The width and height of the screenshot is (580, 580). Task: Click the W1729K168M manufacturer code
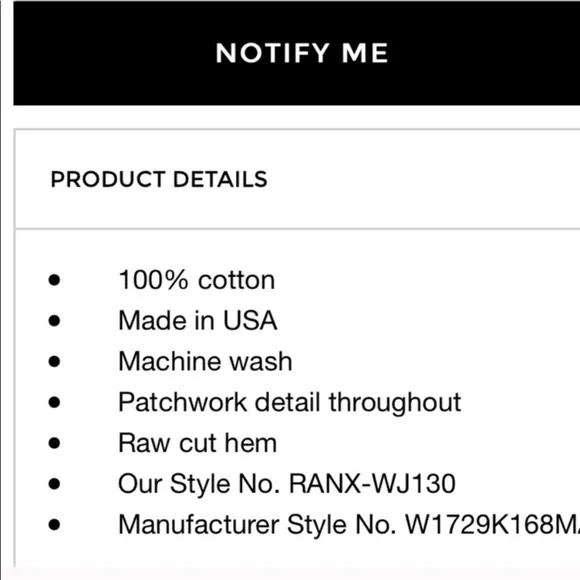pos(493,525)
